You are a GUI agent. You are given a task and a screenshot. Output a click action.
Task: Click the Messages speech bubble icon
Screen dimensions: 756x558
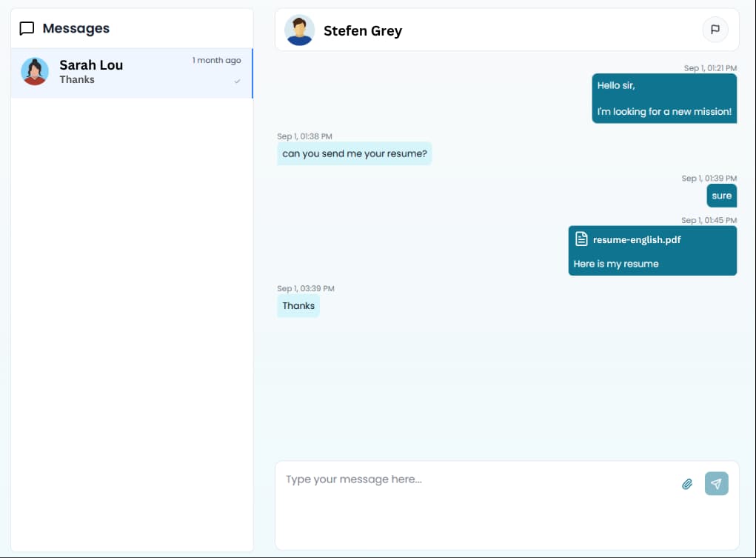pyautogui.click(x=27, y=28)
